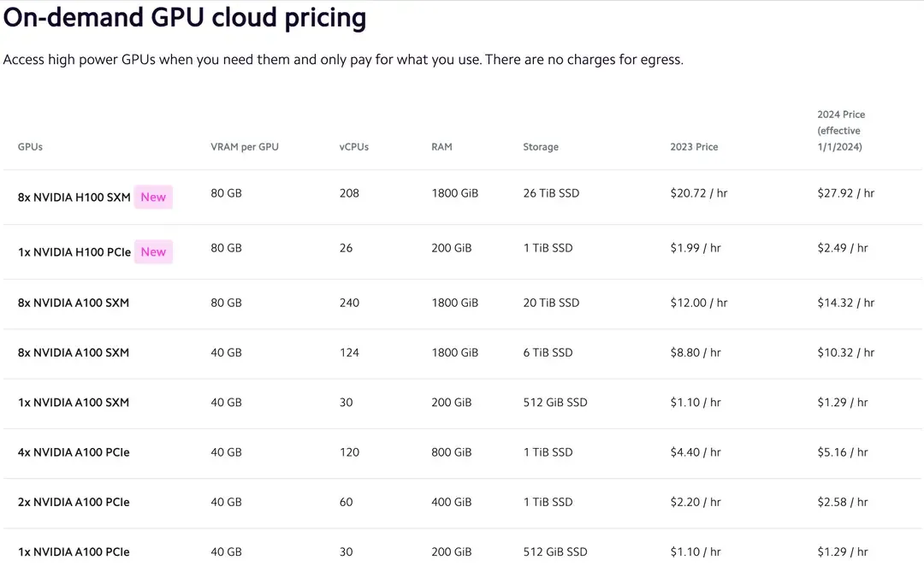924x566 pixels.
Task: Click the RAM column header
Action: point(441,147)
